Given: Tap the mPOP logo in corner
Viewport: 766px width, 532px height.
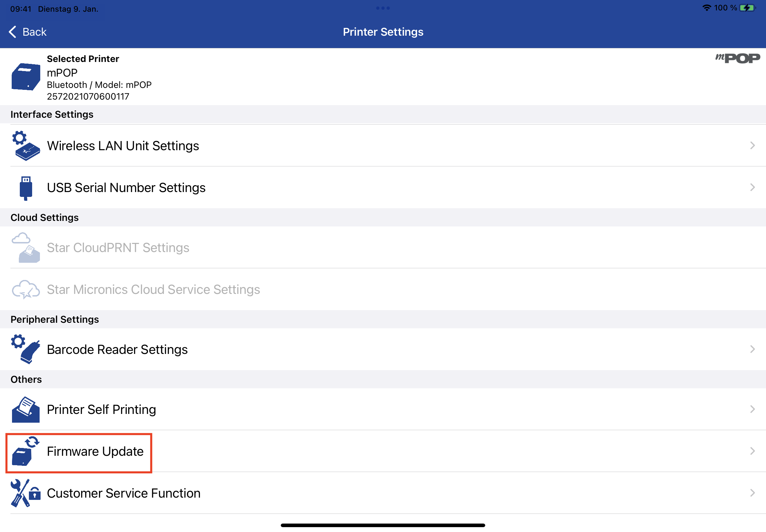Looking at the screenshot, I should pos(737,58).
